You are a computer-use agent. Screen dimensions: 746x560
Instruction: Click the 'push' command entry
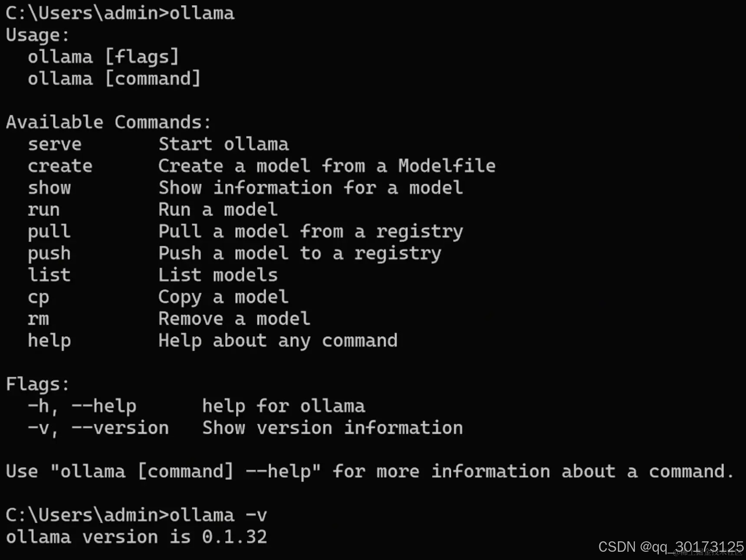[49, 254]
